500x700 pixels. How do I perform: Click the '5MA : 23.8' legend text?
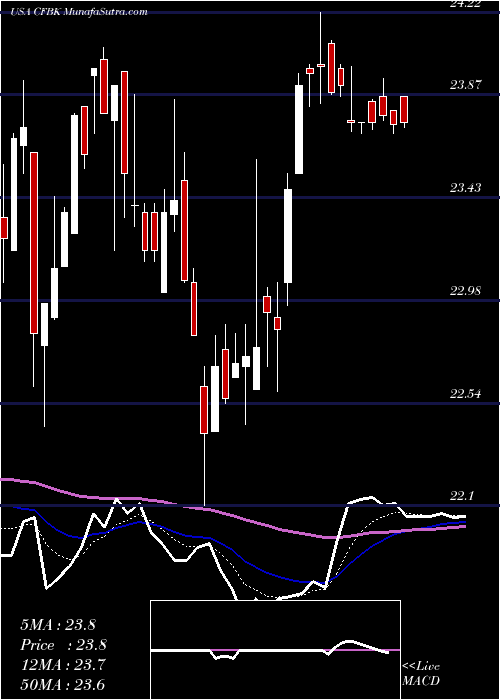point(58,625)
